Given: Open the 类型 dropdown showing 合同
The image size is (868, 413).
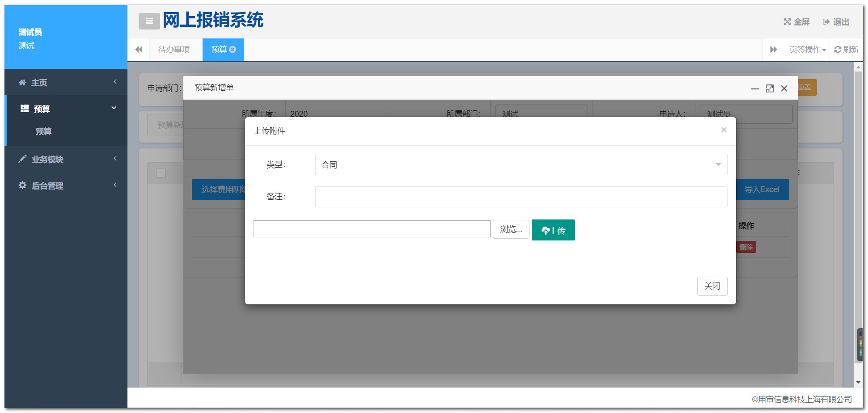Looking at the screenshot, I should pos(521,164).
